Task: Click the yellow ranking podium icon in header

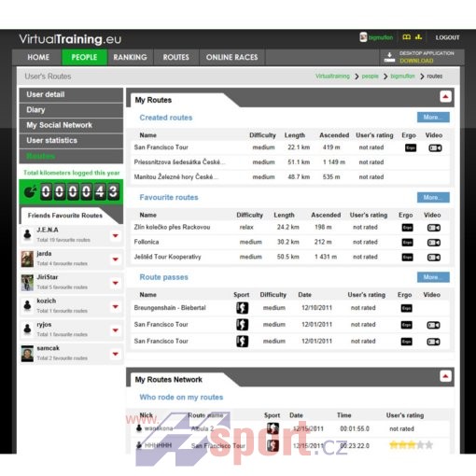Action: point(419,37)
